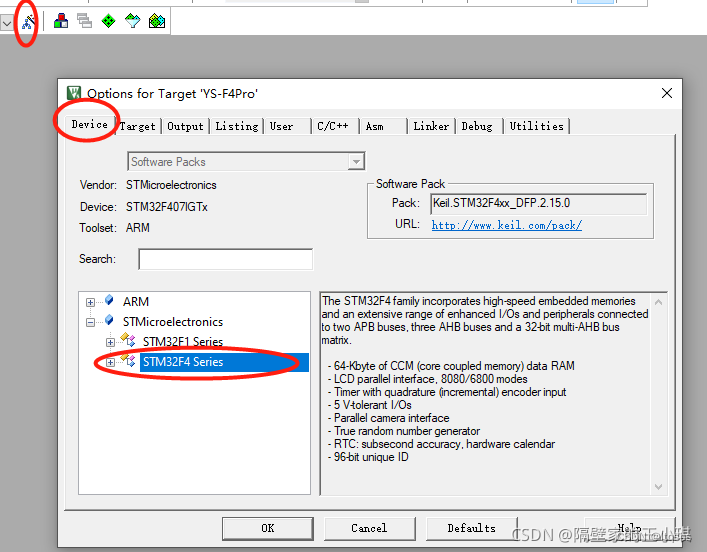The height and width of the screenshot is (552, 707).
Task: Switch to the Listing tab
Action: (x=236, y=126)
